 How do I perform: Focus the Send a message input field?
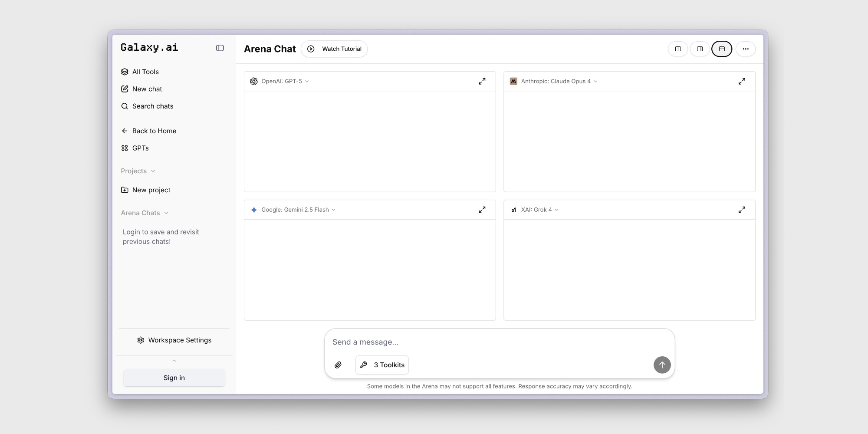point(499,342)
